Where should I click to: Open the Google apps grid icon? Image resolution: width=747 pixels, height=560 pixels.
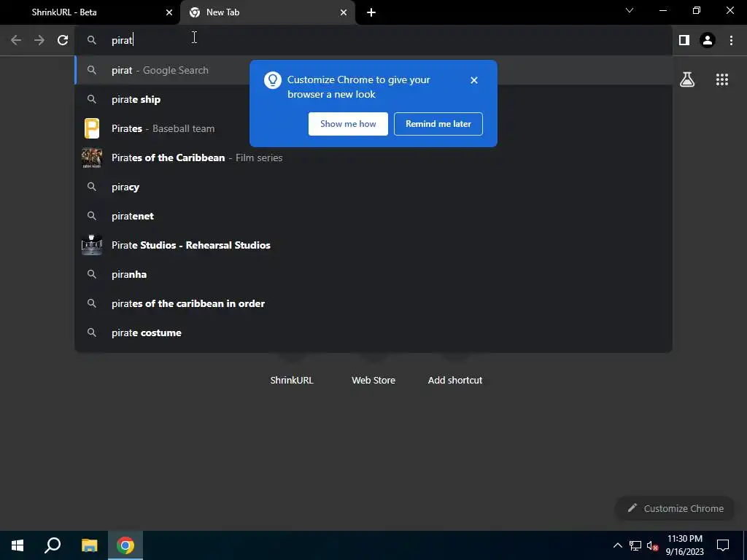(x=722, y=79)
